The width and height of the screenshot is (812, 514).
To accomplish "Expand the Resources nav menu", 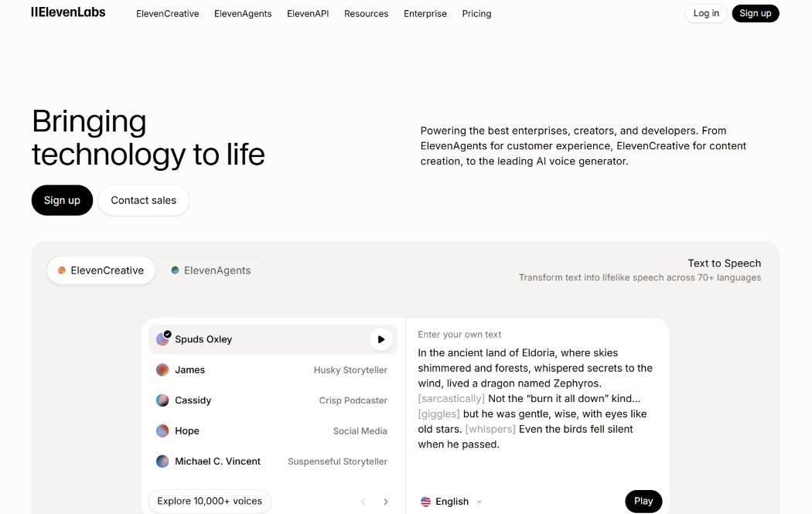I will coord(366,14).
